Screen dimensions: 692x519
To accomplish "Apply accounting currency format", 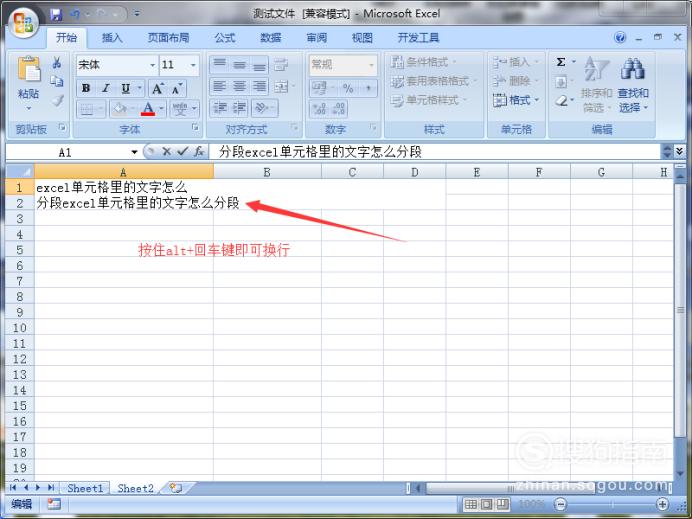I will (x=319, y=88).
